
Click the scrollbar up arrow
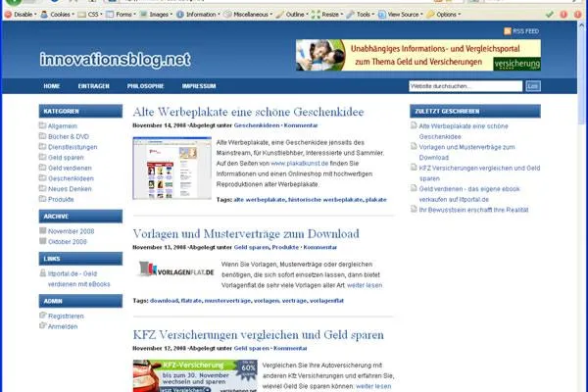582,25
